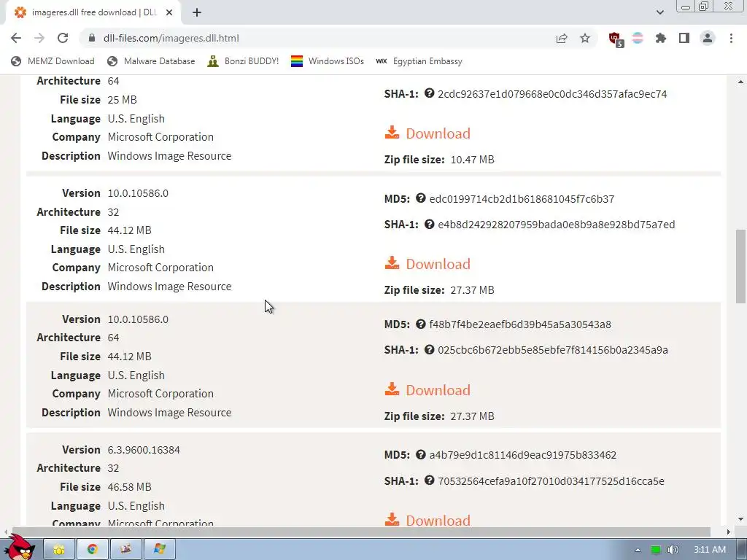747x560 pixels.
Task: Click the site lock icon
Action: pos(92,38)
